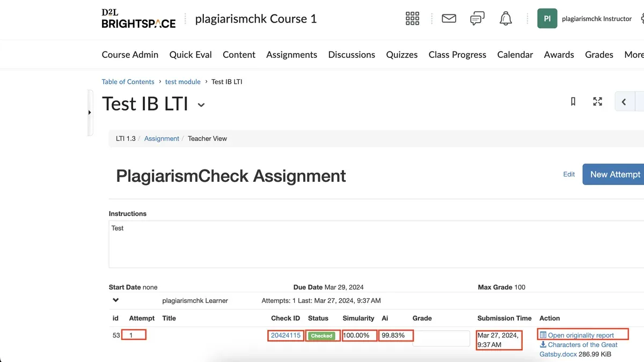Click the originality report document icon

pyautogui.click(x=543, y=335)
